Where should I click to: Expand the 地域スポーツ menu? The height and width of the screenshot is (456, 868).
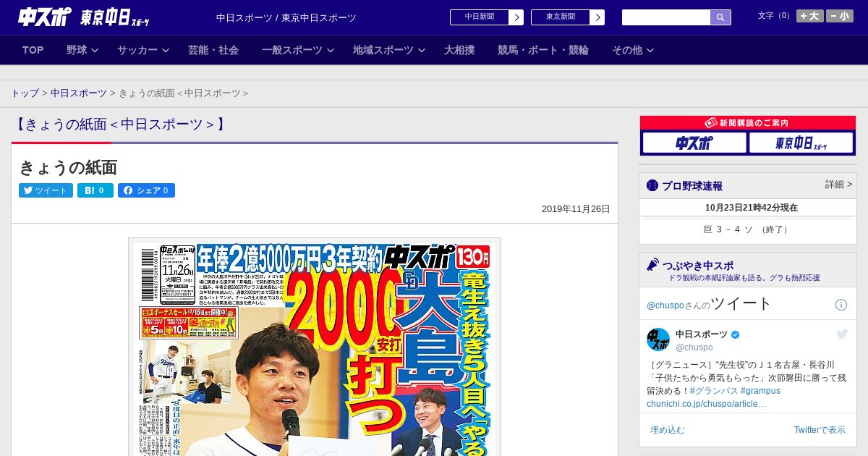coord(389,50)
